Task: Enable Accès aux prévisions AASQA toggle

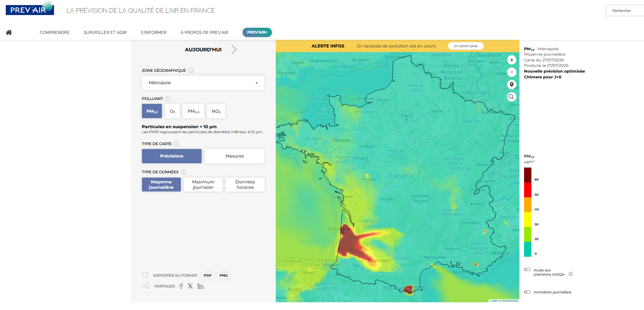Action: click(527, 269)
